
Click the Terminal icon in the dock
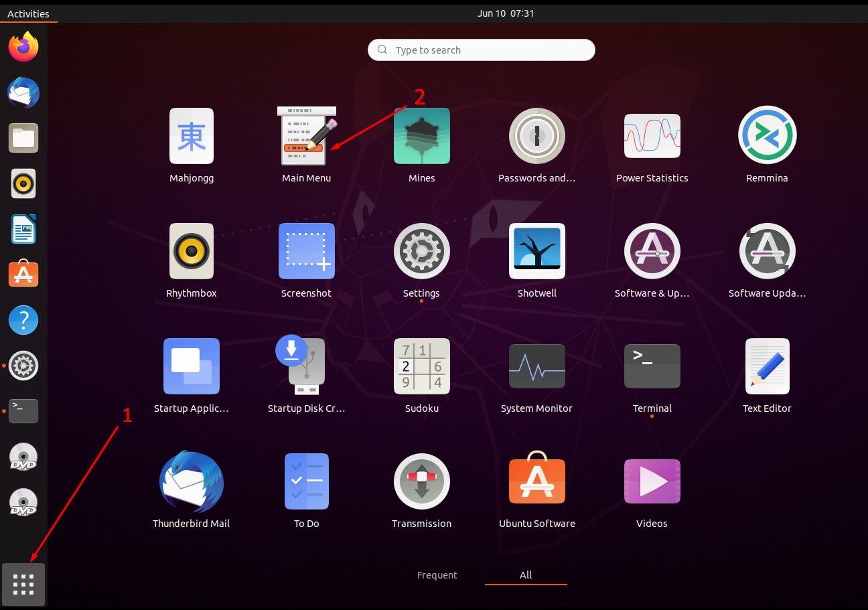23,411
